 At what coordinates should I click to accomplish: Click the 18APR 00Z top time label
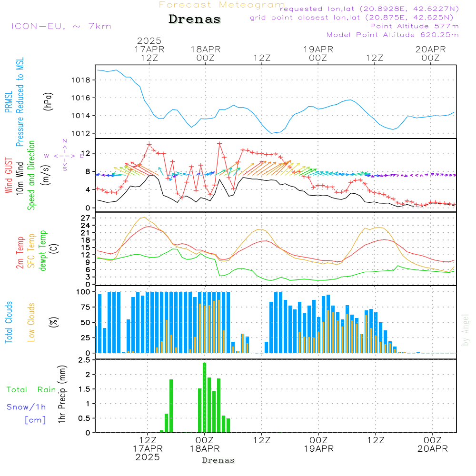(206, 53)
